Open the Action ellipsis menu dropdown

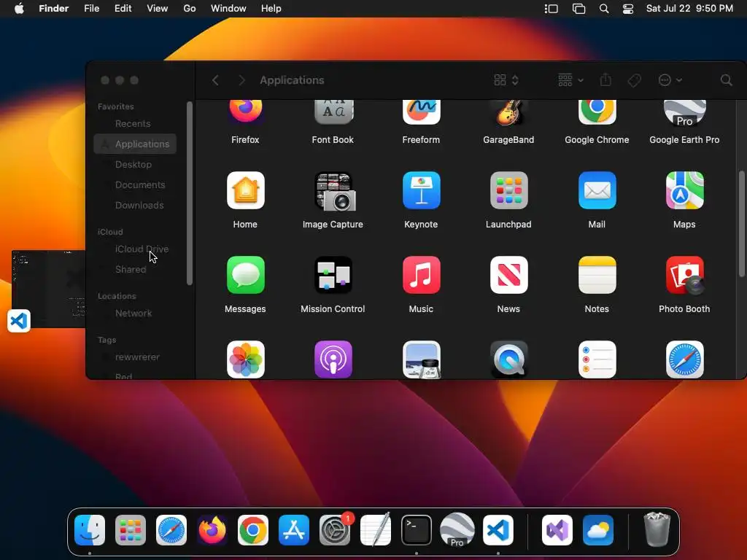(670, 80)
